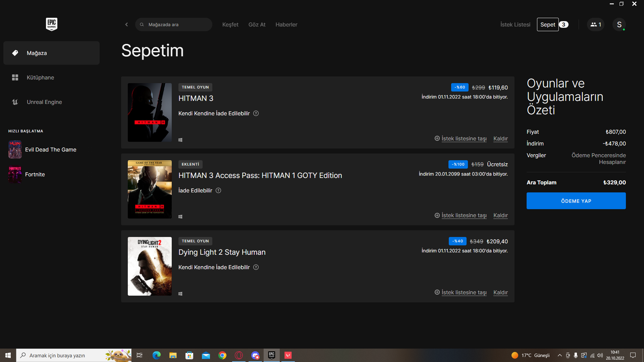Image resolution: width=644 pixels, height=362 pixels.
Task: Launch Evil Dead The Game from its icon
Action: coord(15,149)
